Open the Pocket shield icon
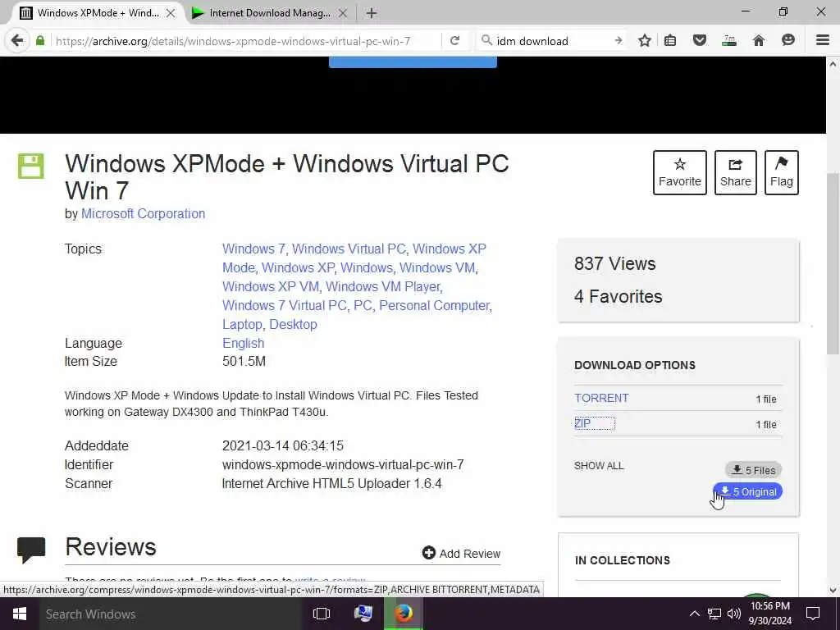 coord(700,41)
